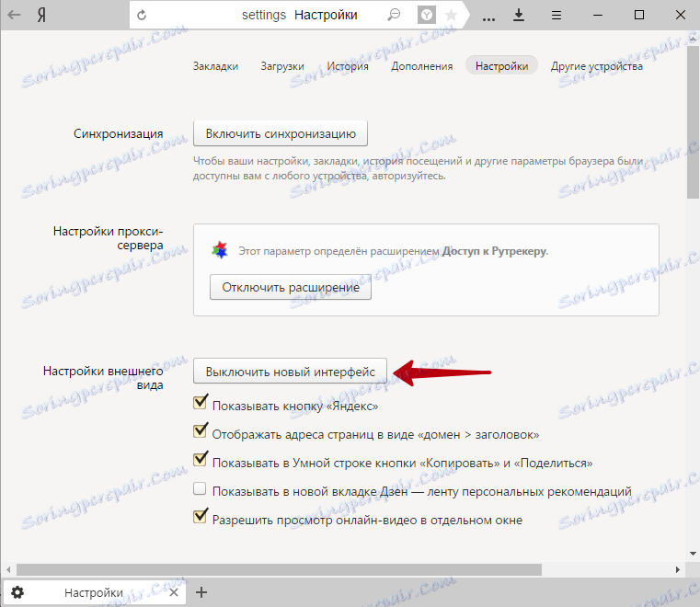This screenshot has width=700, height=607.
Task: Click the scroll down arrow on the vertical scrollbar
Action: click(x=693, y=554)
